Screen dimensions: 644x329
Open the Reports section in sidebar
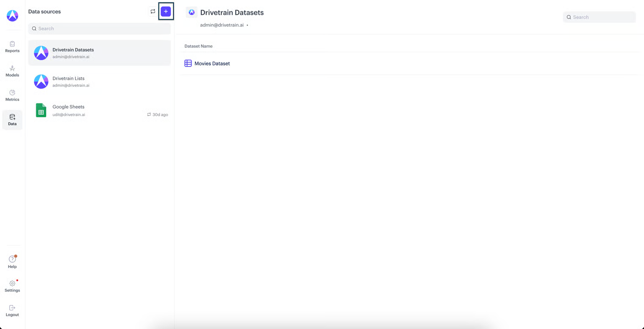tap(12, 47)
